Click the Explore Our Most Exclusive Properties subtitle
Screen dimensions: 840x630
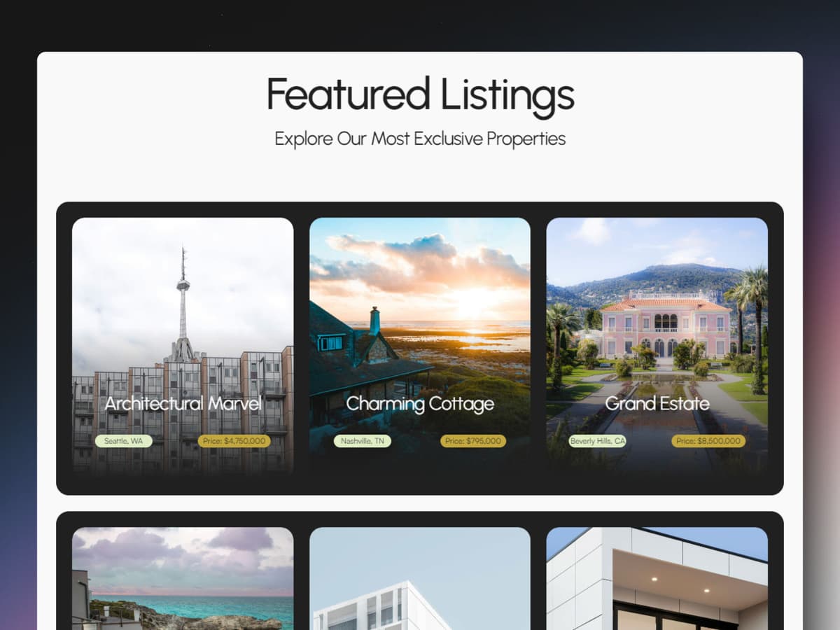tap(420, 138)
